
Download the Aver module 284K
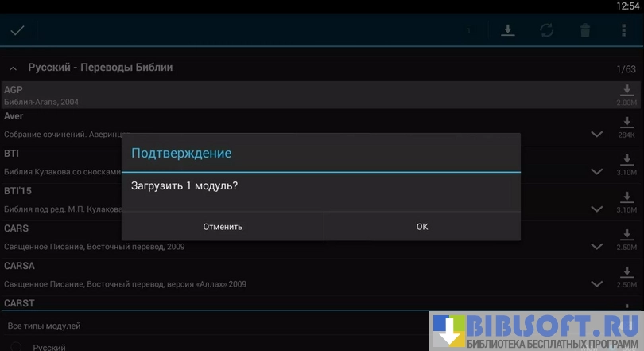(x=627, y=126)
